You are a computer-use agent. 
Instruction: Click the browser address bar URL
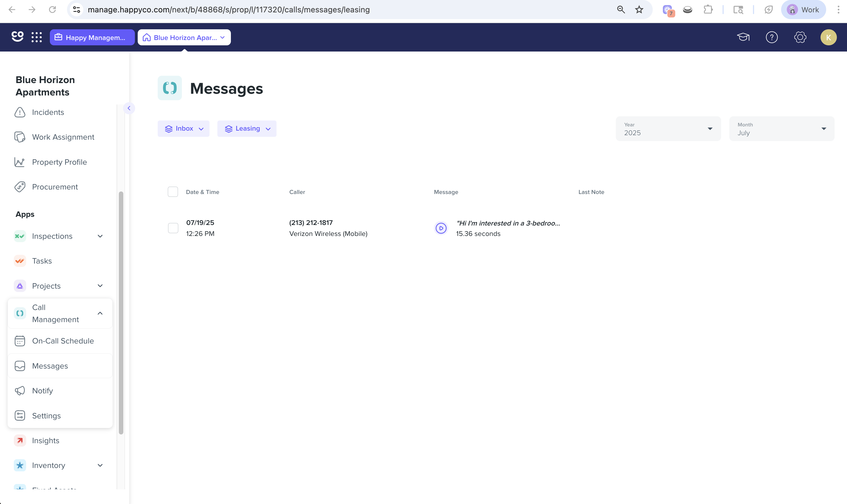point(229,10)
